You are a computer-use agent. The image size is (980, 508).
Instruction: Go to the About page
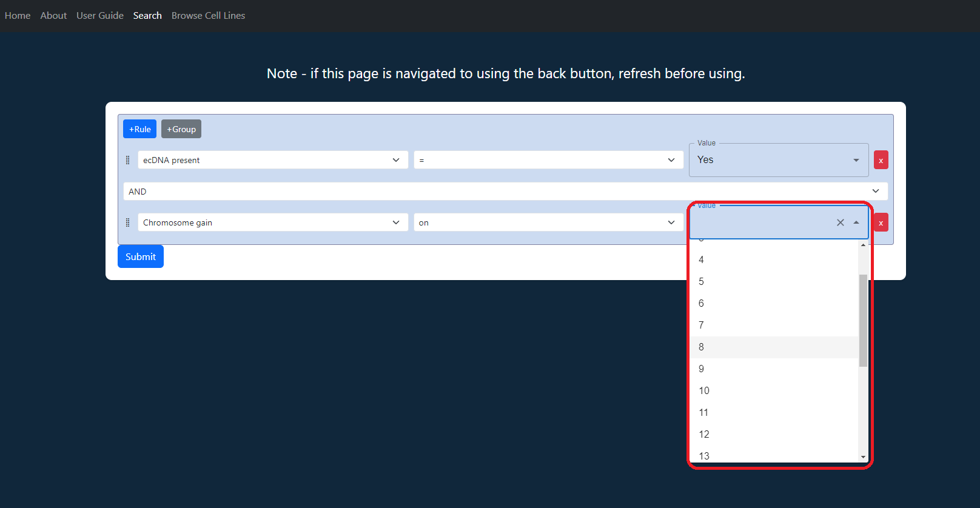point(53,16)
